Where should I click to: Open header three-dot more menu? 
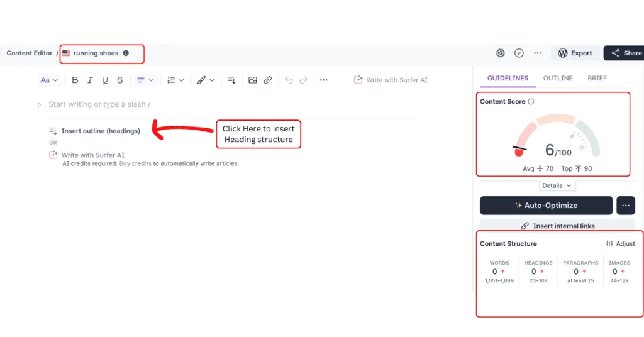click(x=538, y=53)
